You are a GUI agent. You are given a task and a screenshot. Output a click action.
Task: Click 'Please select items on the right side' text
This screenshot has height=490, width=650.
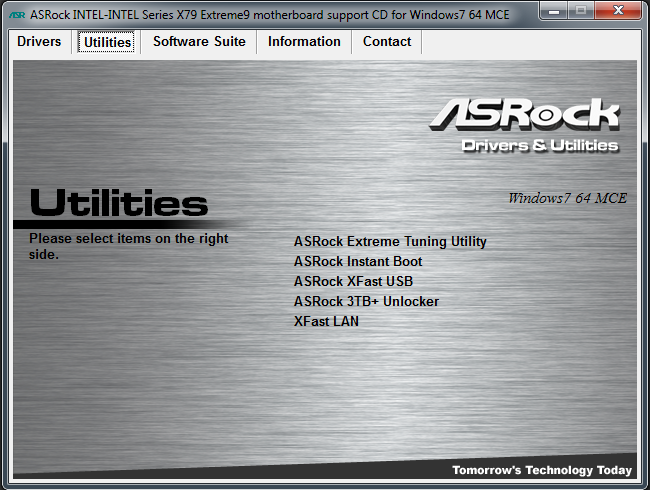129,246
